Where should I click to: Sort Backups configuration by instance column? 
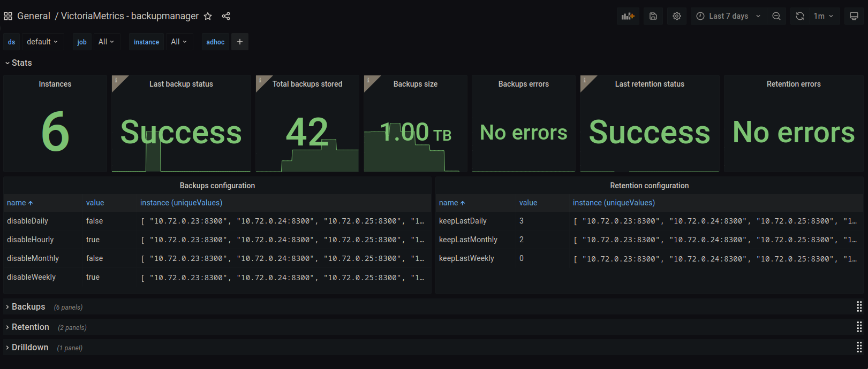click(181, 203)
